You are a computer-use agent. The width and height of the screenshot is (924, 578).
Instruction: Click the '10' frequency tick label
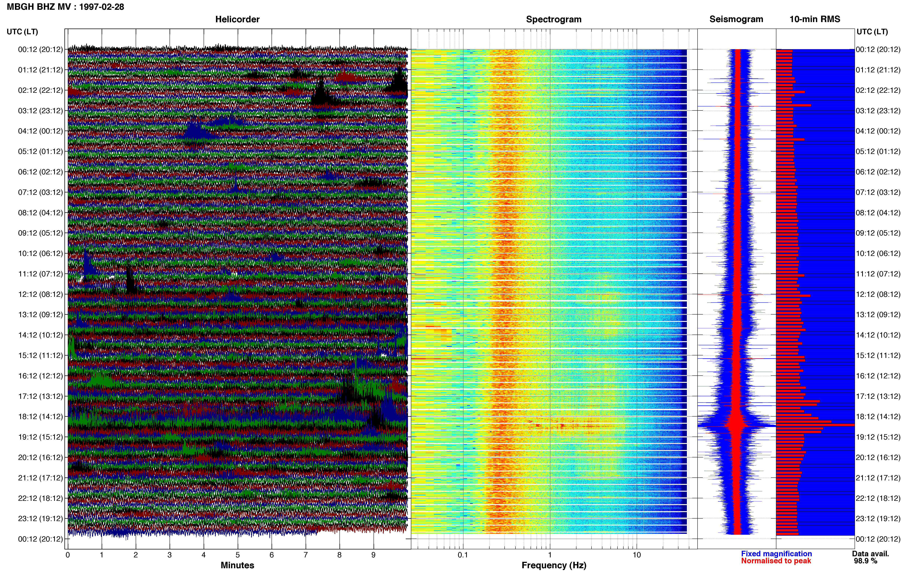(637, 555)
